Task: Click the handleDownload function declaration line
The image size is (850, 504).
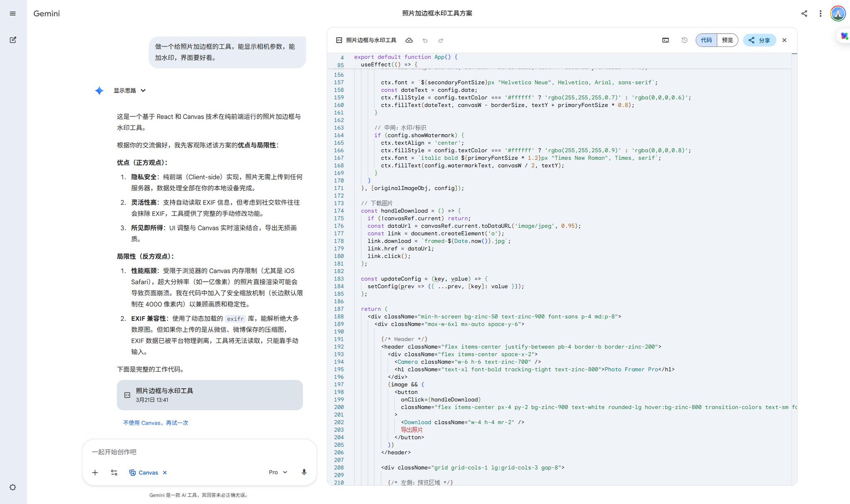Action: 410,211
